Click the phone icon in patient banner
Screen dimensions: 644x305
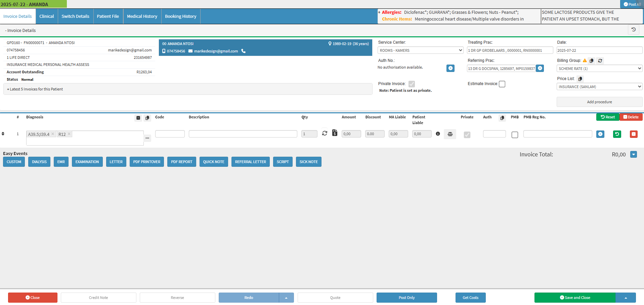[x=244, y=51]
